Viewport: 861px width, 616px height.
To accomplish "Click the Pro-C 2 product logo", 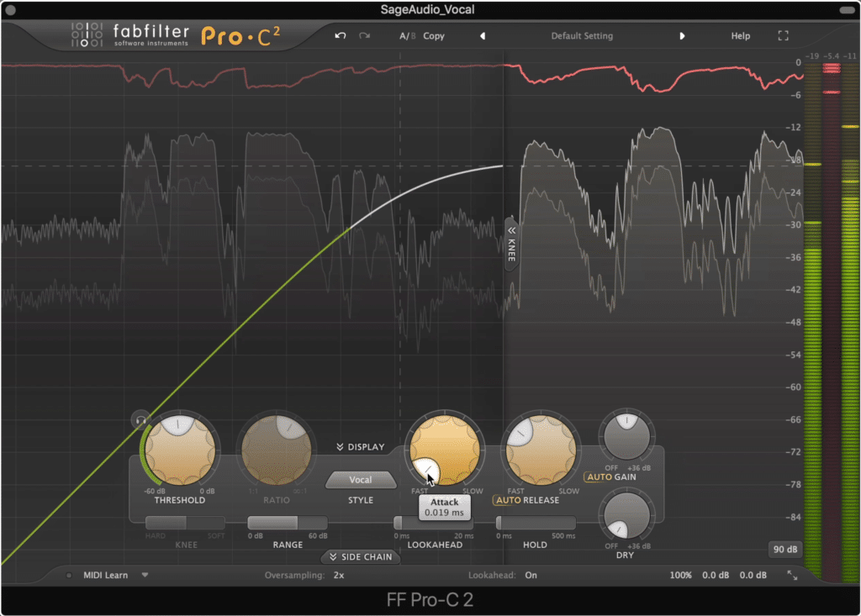I will coord(240,36).
